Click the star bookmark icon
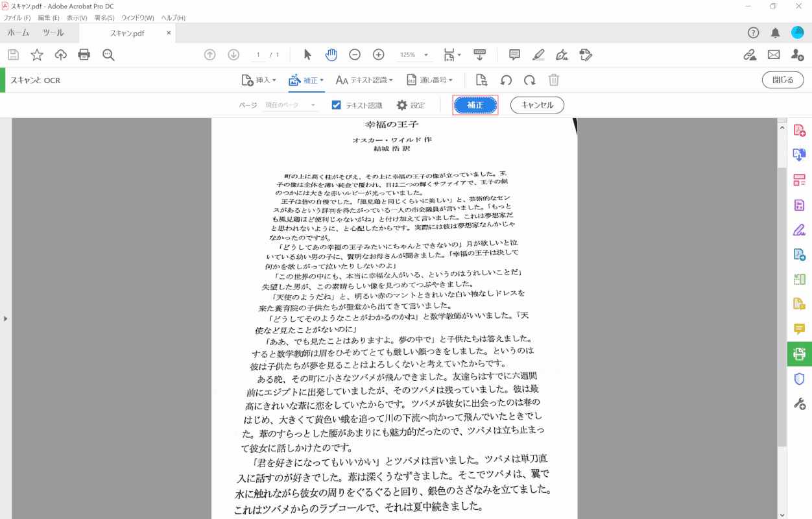Image resolution: width=812 pixels, height=519 pixels. [x=37, y=55]
